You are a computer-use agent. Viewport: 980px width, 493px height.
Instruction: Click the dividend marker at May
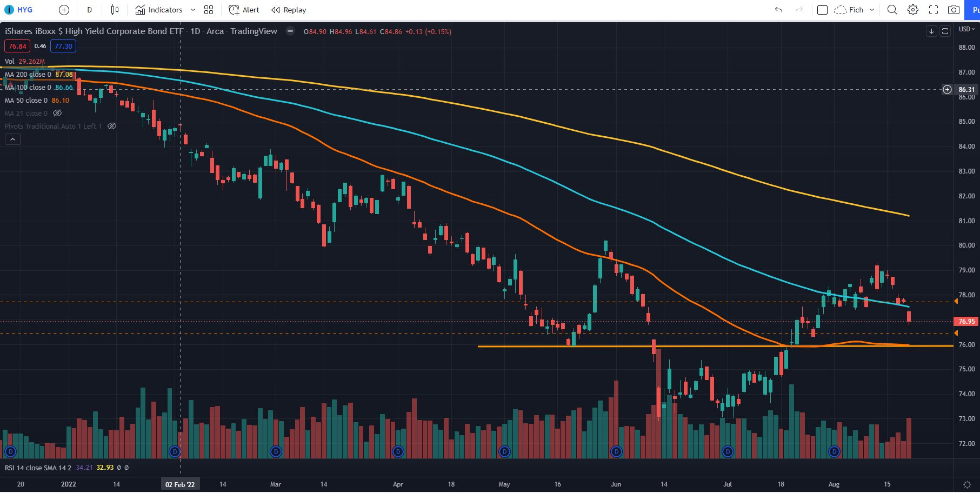pyautogui.click(x=504, y=451)
